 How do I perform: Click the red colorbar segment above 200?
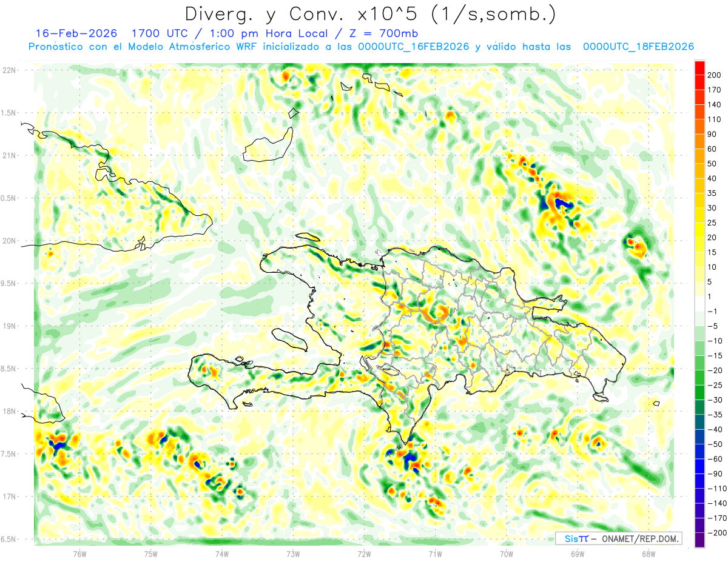coord(699,68)
